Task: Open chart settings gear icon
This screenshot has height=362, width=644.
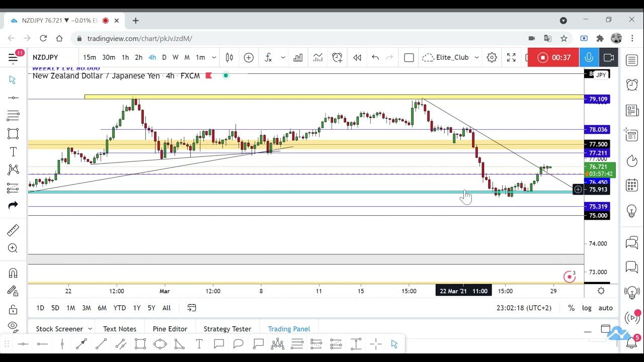Action: [492, 57]
